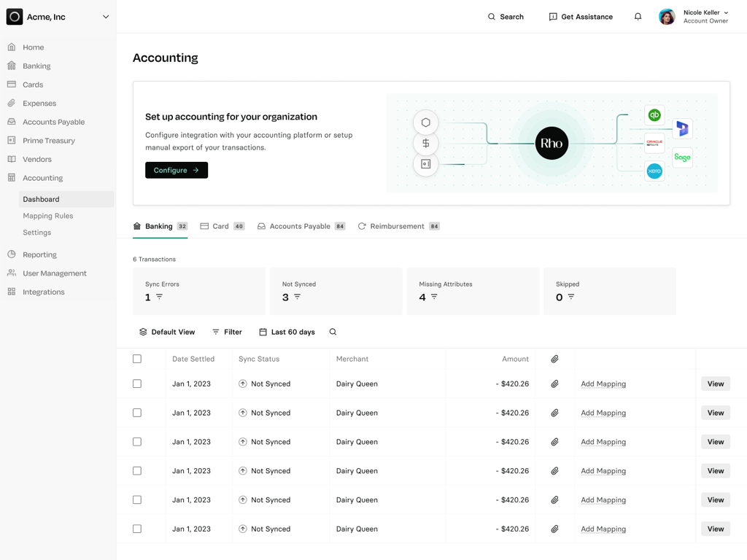
Task: Click the Acme, Inc logo icon
Action: [x=15, y=17]
